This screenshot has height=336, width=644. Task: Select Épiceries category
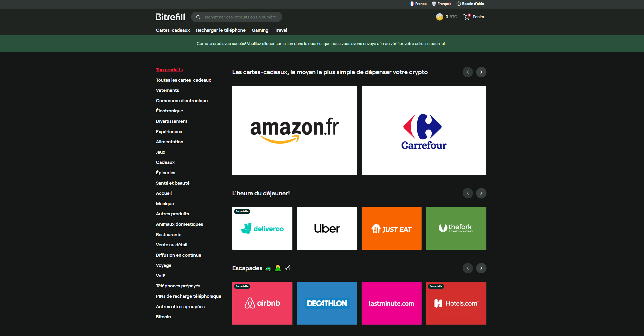pyautogui.click(x=166, y=173)
